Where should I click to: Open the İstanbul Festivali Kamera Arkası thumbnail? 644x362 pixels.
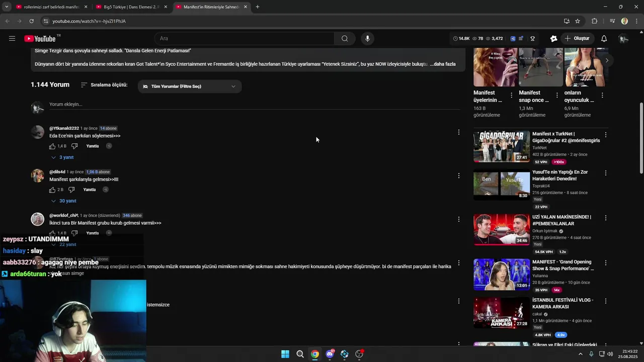pos(502,313)
